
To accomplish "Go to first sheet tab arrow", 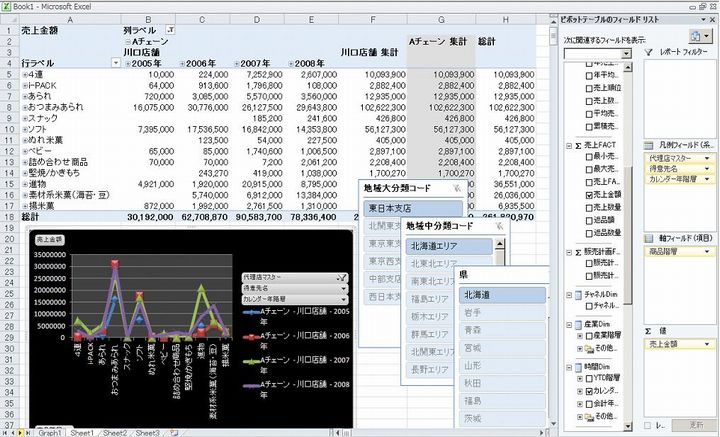I will coord(4,432).
